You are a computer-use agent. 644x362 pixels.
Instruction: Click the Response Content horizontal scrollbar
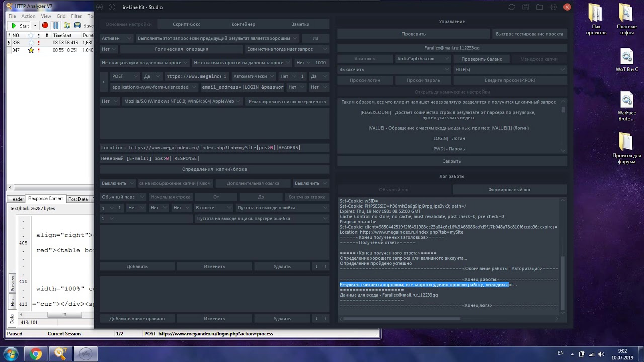(x=64, y=315)
